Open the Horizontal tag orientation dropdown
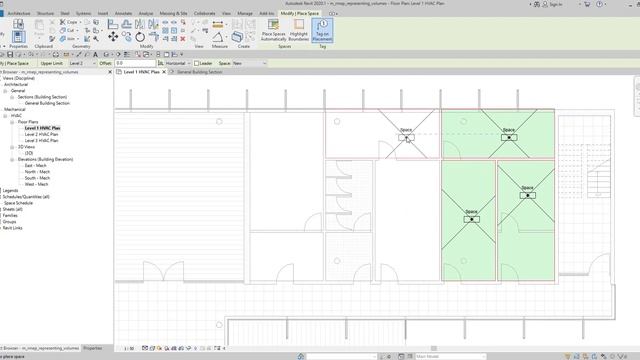The width and height of the screenshot is (640, 360). [x=177, y=63]
